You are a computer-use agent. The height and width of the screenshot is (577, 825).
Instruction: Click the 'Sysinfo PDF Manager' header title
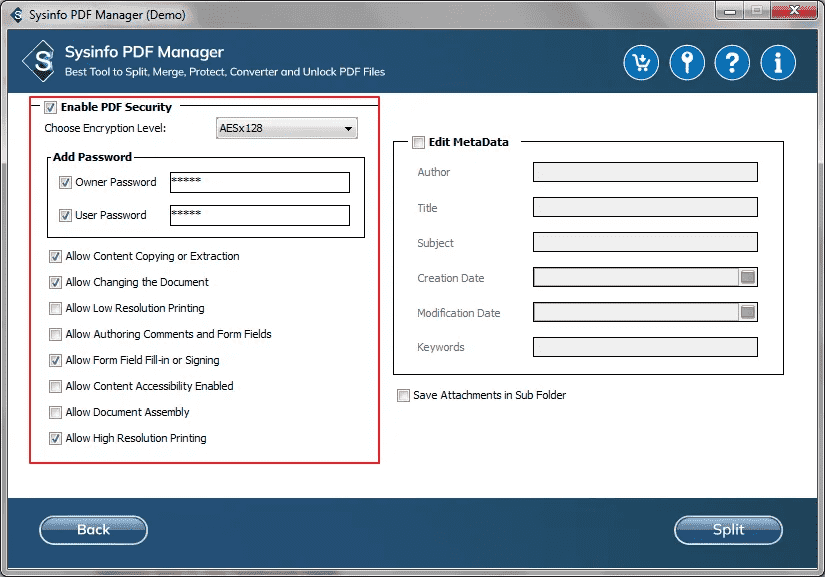point(144,52)
